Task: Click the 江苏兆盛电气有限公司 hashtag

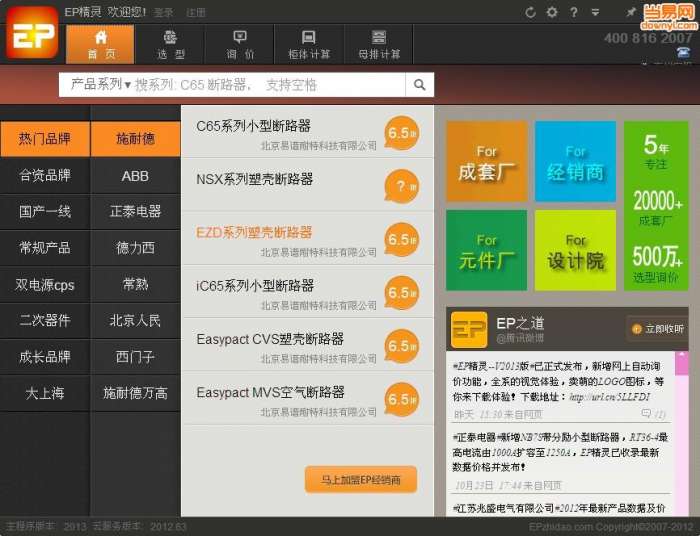Action: [505, 508]
